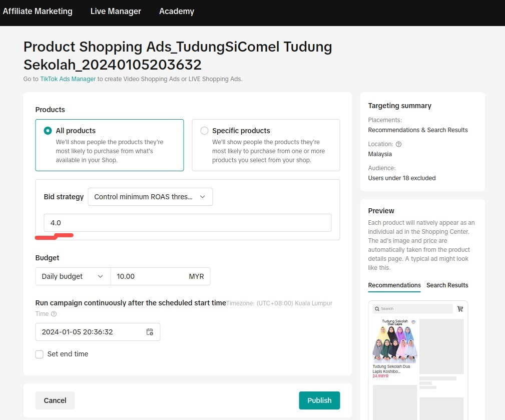Open the TikTok Ads Manager link
The image size is (505, 420).
coord(68,79)
